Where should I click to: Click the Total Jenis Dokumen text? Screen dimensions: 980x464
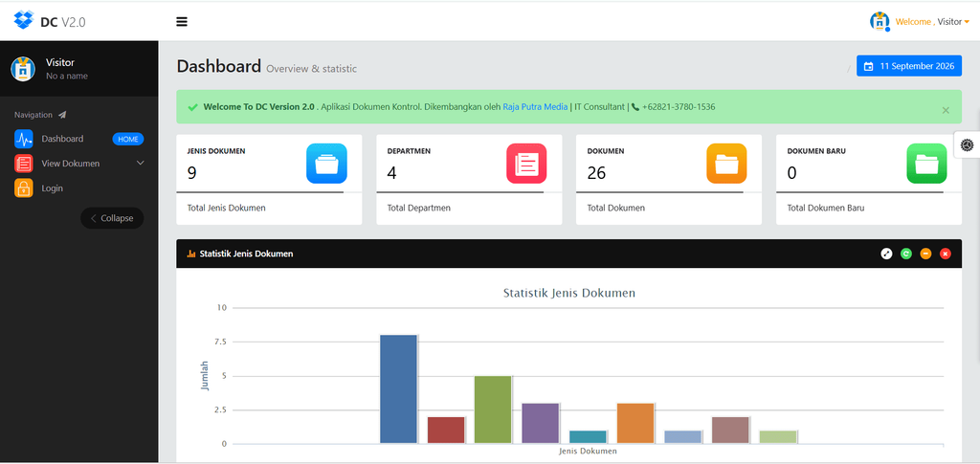(x=226, y=208)
